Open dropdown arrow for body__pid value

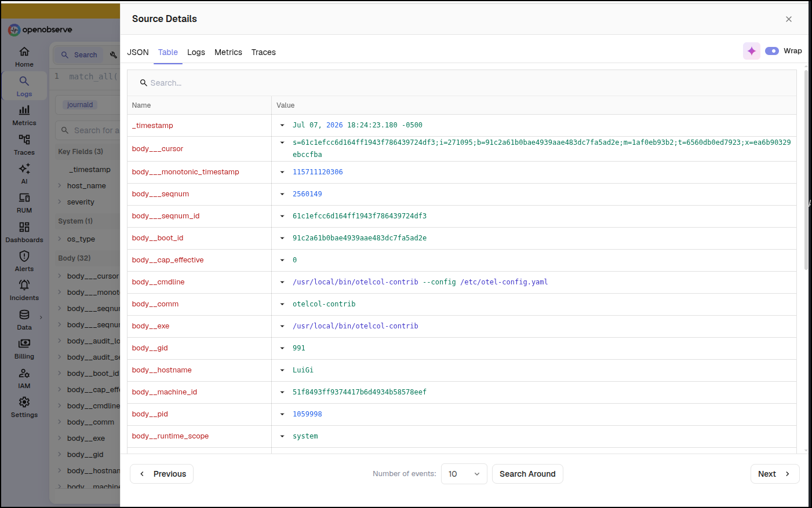[x=282, y=414]
